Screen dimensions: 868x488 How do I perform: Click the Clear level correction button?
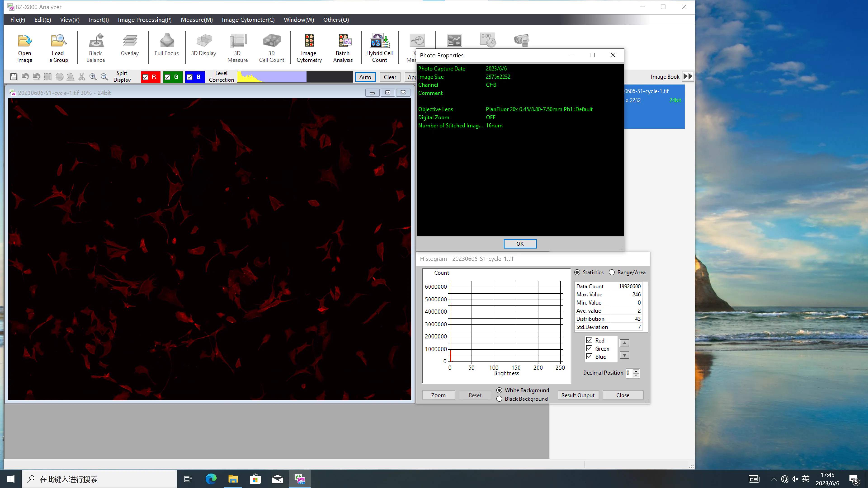[x=390, y=77]
